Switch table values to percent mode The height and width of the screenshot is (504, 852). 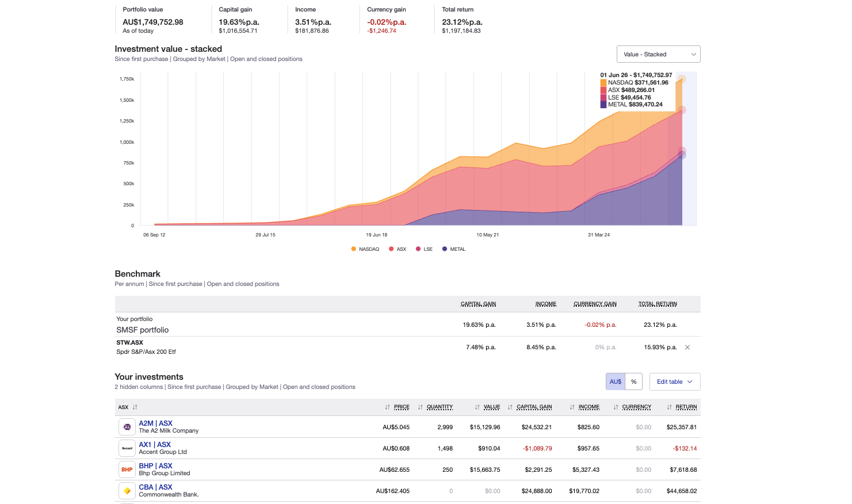pyautogui.click(x=634, y=381)
